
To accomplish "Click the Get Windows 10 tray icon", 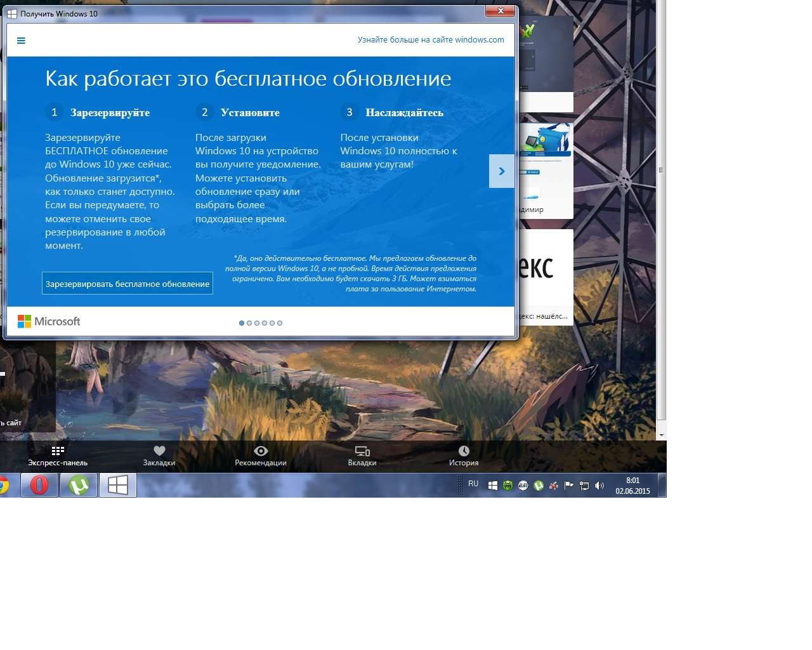I will [x=492, y=486].
